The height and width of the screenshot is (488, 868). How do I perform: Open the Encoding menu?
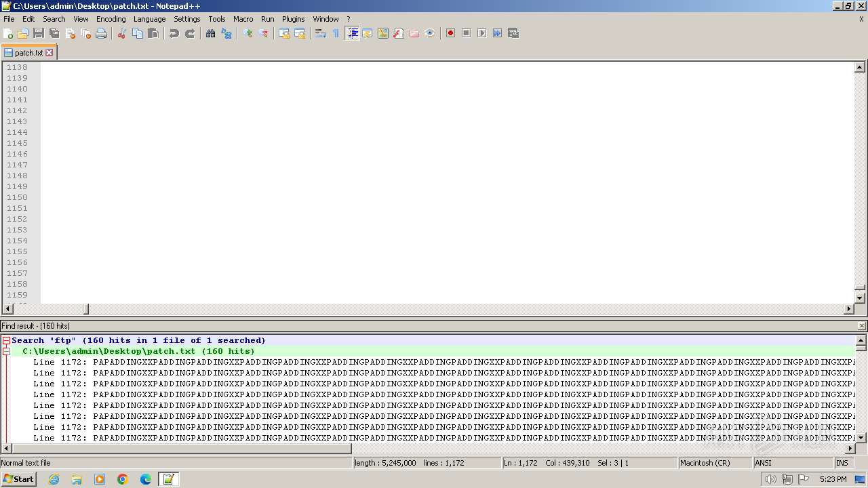pos(111,19)
